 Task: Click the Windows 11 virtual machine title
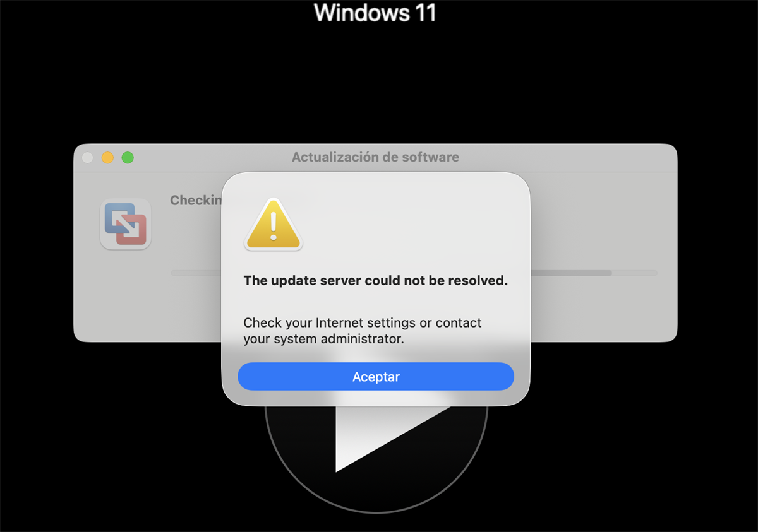375,13
